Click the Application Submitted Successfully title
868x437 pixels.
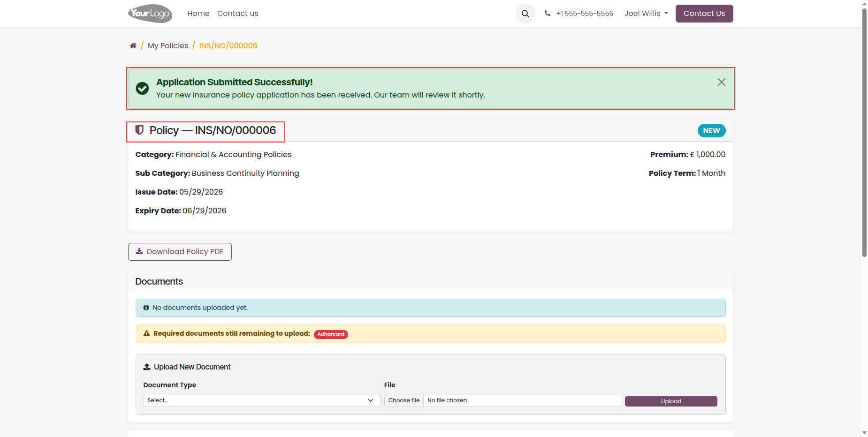pos(235,82)
